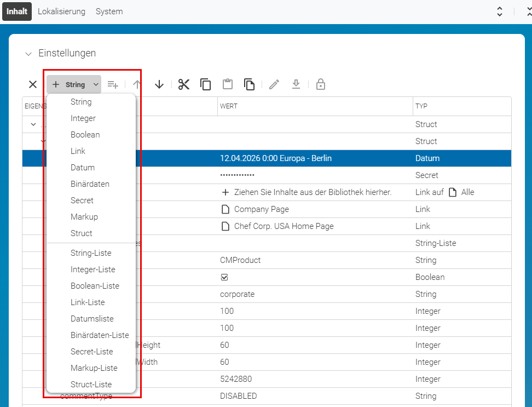Click the WERT column header
532x407 pixels.
pyautogui.click(x=315, y=106)
